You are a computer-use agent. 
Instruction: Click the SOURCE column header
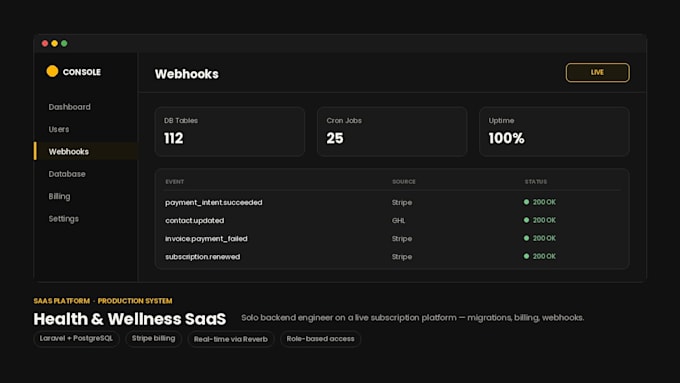click(x=403, y=182)
